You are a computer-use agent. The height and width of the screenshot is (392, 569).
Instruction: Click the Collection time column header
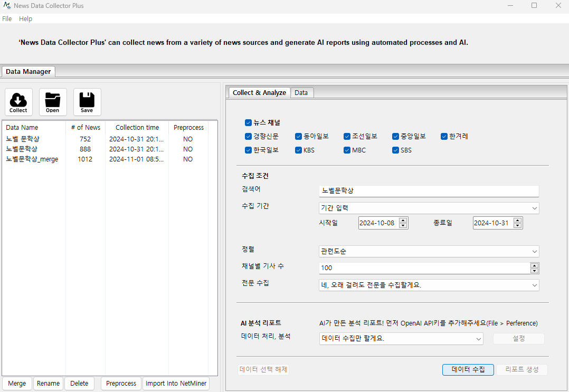[x=137, y=128]
